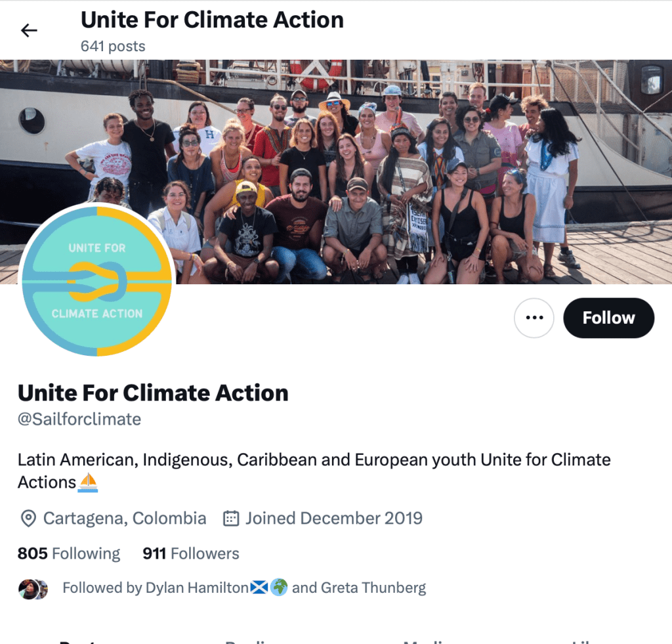This screenshot has height=644, width=672.
Task: Click the Cartagena, Colombia location text
Action: pyautogui.click(x=125, y=519)
